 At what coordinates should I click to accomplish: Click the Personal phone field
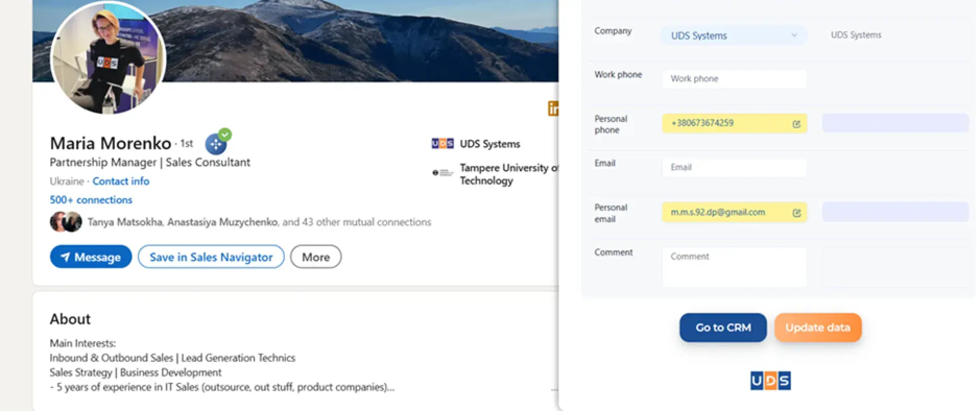734,123
